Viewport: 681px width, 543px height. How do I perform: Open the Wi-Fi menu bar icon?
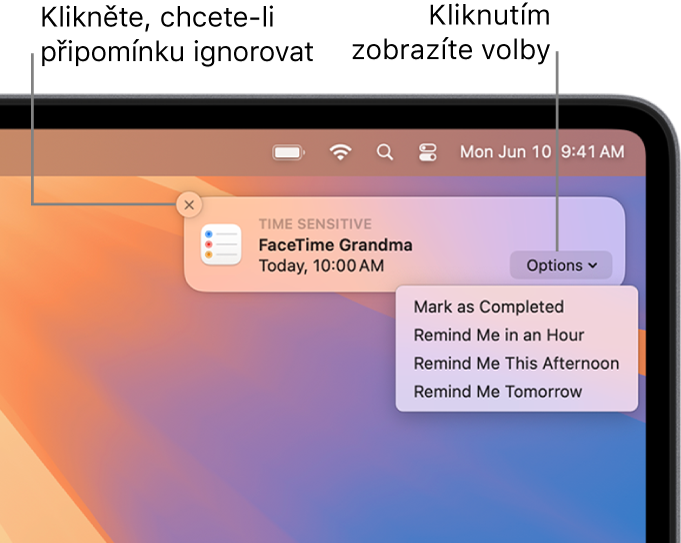(x=340, y=152)
